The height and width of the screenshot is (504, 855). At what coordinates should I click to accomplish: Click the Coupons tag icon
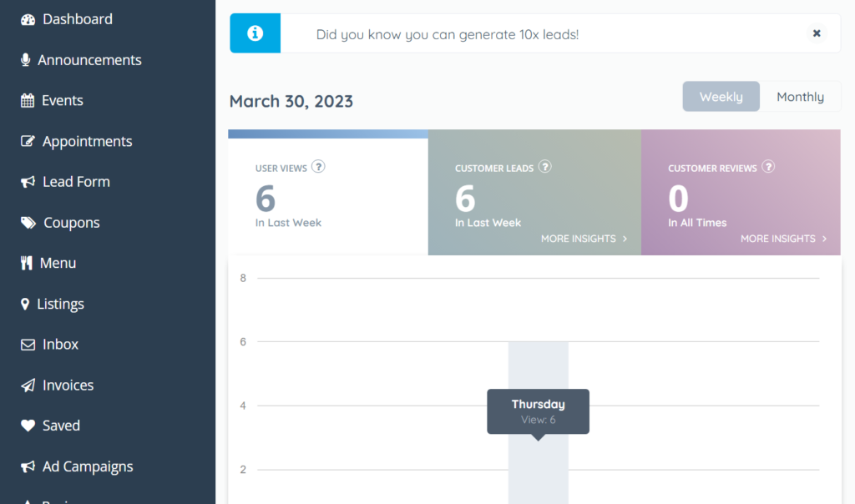pyautogui.click(x=28, y=223)
